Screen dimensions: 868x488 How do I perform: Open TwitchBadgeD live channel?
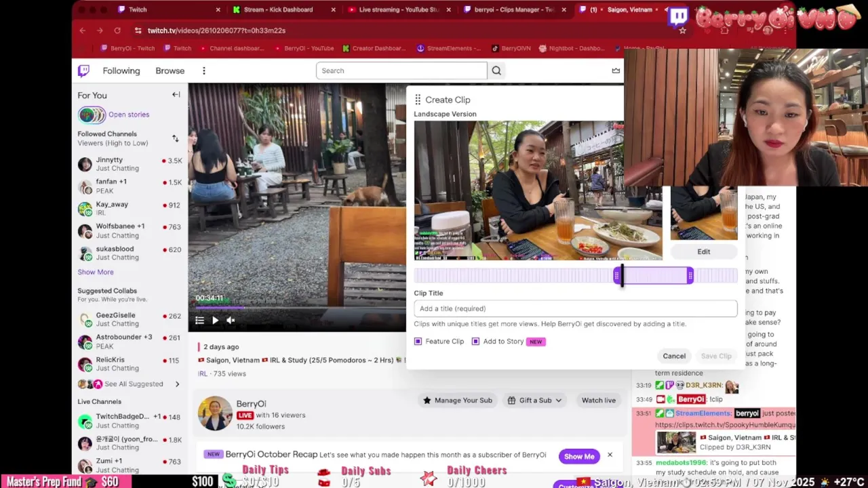click(130, 421)
